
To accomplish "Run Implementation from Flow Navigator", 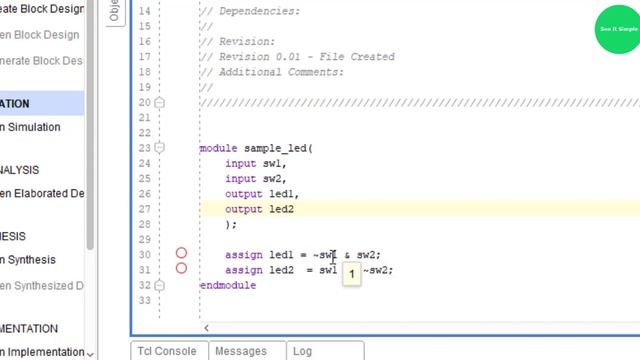I will pos(42,352).
